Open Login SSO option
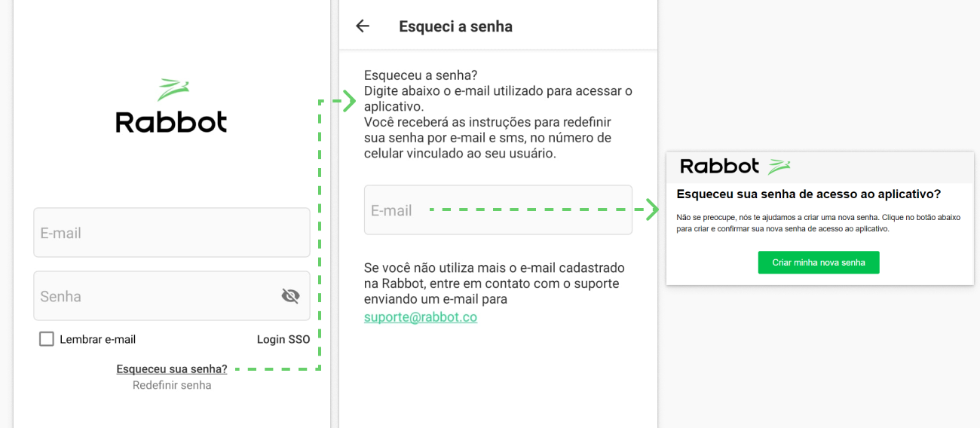This screenshot has height=428, width=980. pos(283,339)
